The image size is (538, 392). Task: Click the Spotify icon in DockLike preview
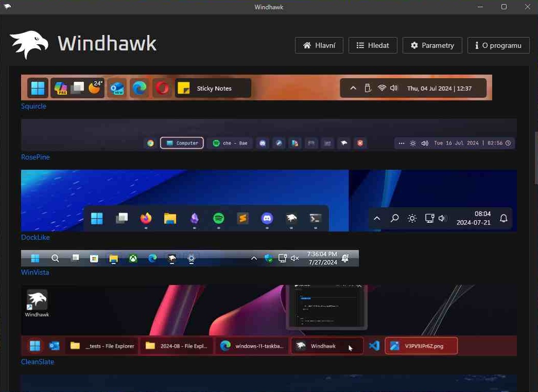[x=219, y=219]
